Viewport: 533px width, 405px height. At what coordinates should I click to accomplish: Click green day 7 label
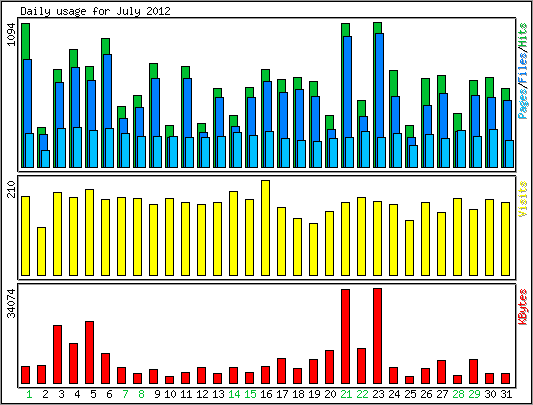pyautogui.click(x=125, y=394)
